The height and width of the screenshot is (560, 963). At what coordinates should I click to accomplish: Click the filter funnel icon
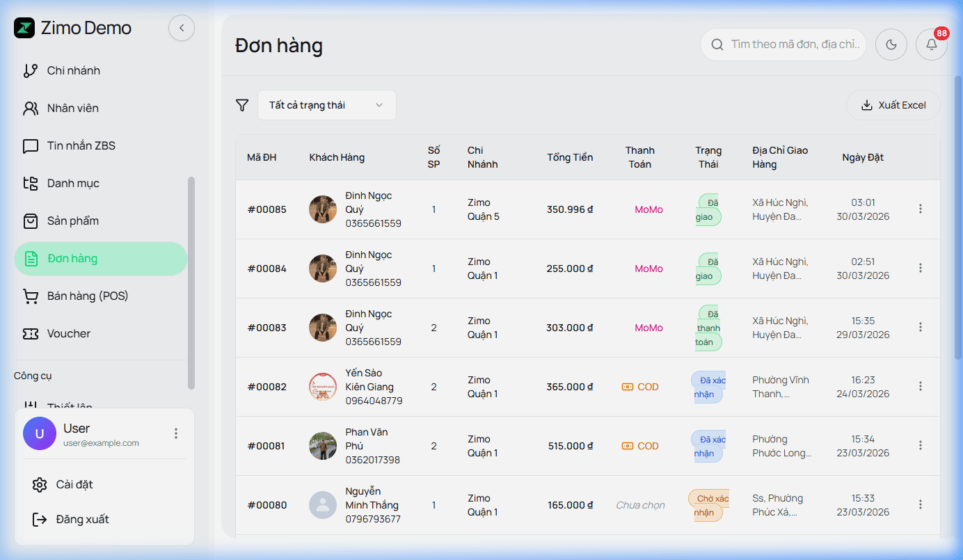point(242,105)
